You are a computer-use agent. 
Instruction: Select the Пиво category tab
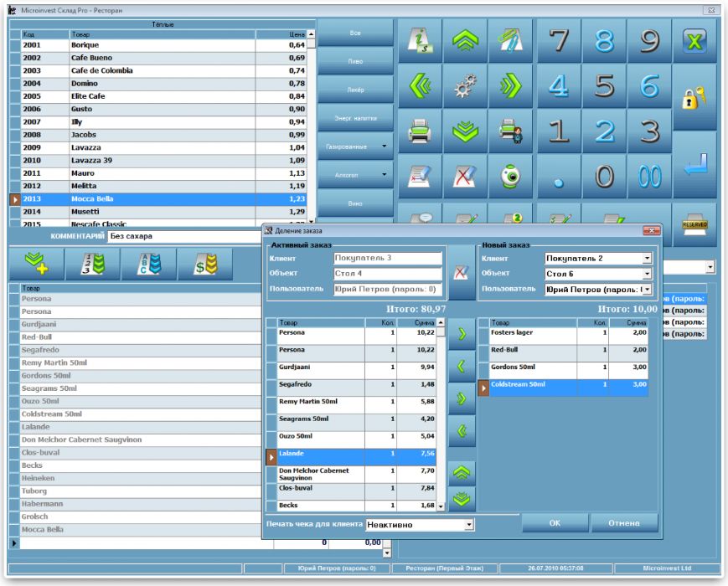pos(355,61)
